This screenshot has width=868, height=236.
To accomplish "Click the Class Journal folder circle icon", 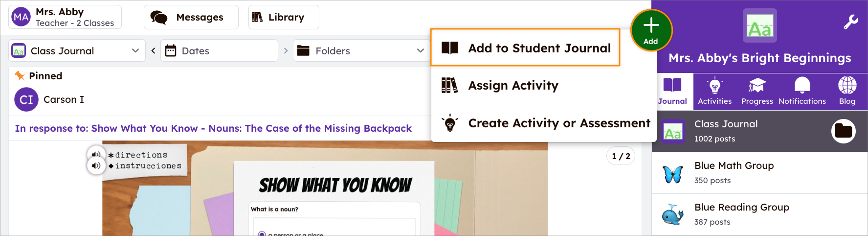I will (844, 131).
